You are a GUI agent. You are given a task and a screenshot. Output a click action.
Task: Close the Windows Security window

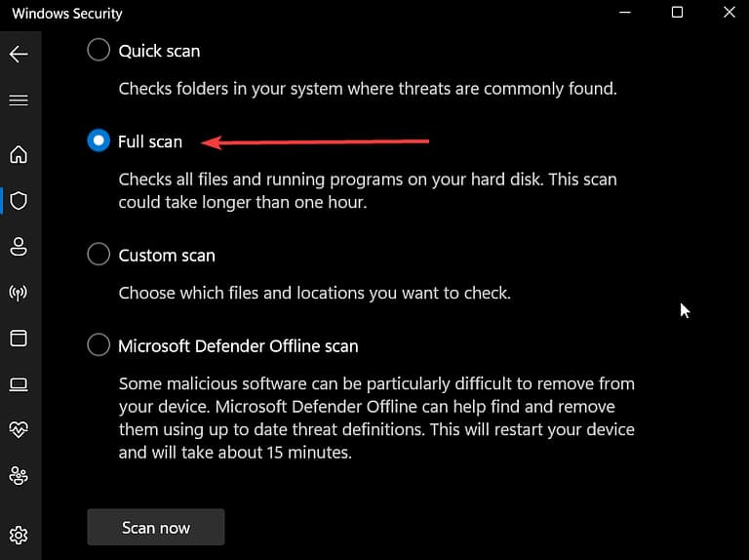click(729, 13)
